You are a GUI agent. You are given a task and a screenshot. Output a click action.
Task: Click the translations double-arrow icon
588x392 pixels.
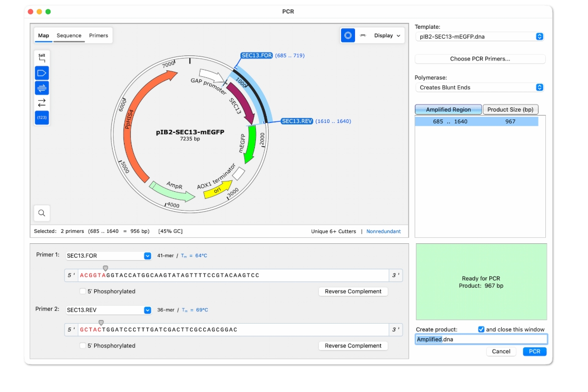tap(42, 103)
